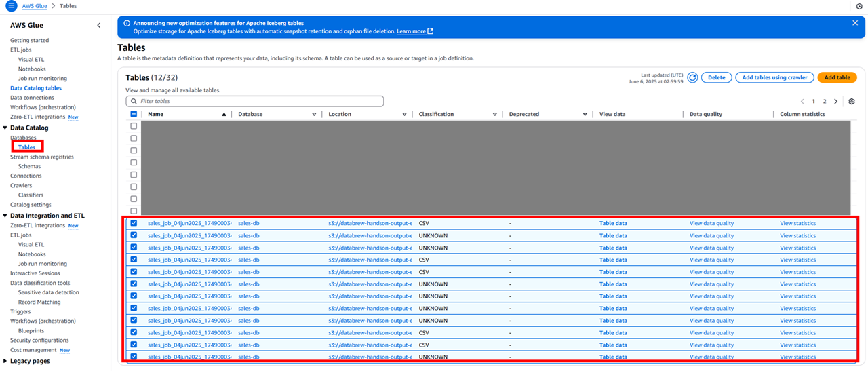Click Add tables using crawler

point(774,77)
